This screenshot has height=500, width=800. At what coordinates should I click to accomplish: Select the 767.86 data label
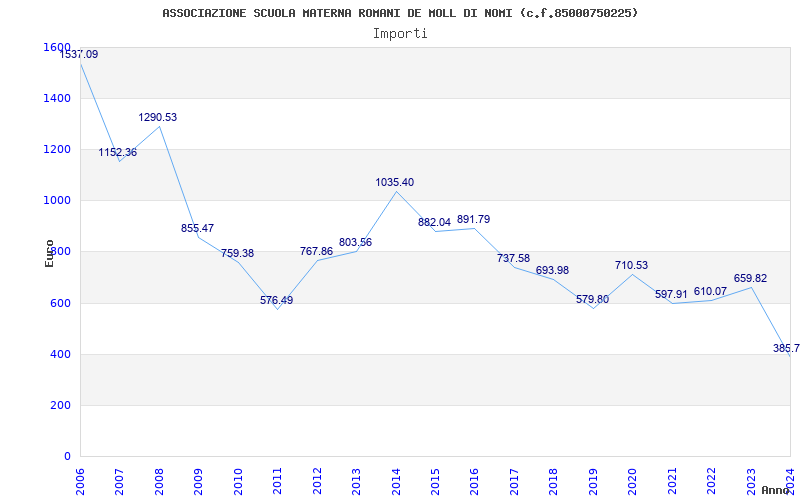click(x=316, y=251)
